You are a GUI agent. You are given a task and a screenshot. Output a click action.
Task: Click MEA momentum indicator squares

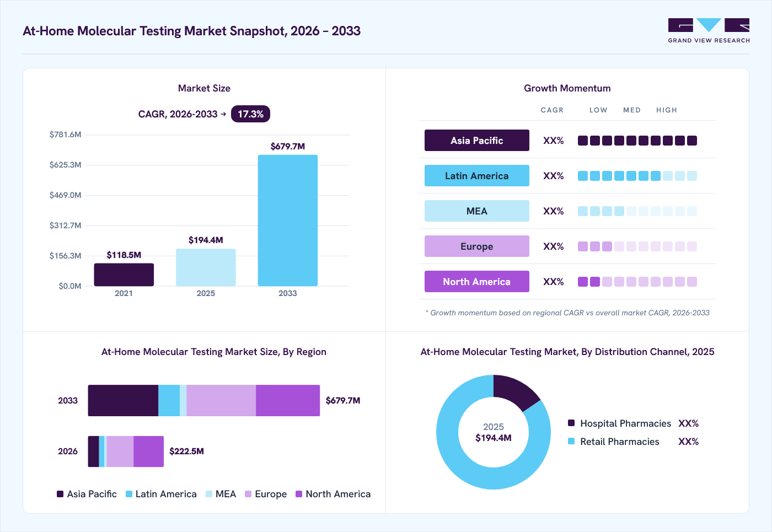pos(637,211)
